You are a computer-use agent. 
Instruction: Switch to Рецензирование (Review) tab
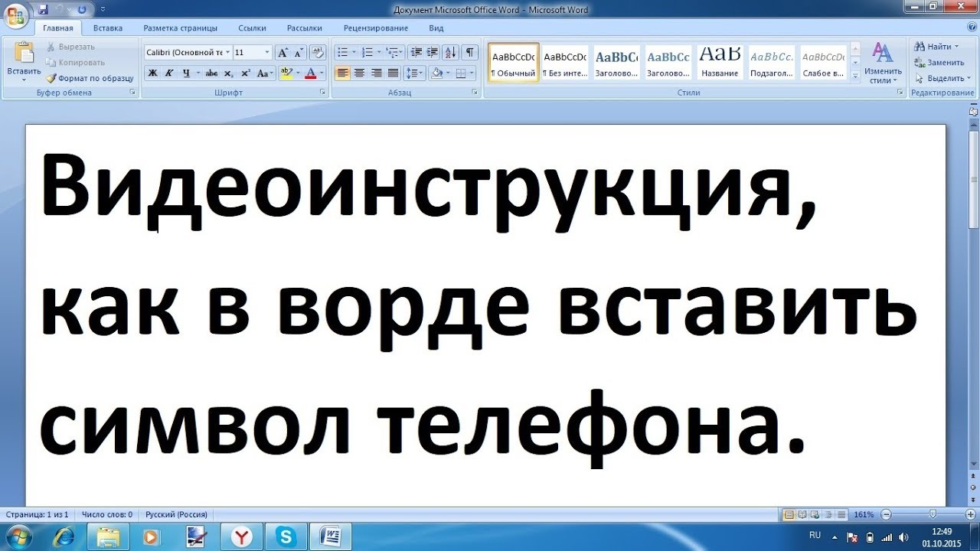[376, 28]
